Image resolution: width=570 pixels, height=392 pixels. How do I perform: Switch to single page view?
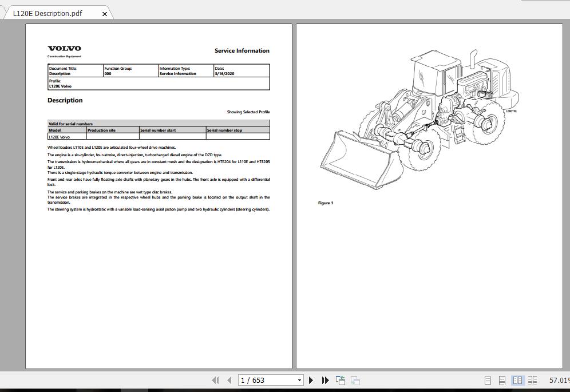[488, 380]
